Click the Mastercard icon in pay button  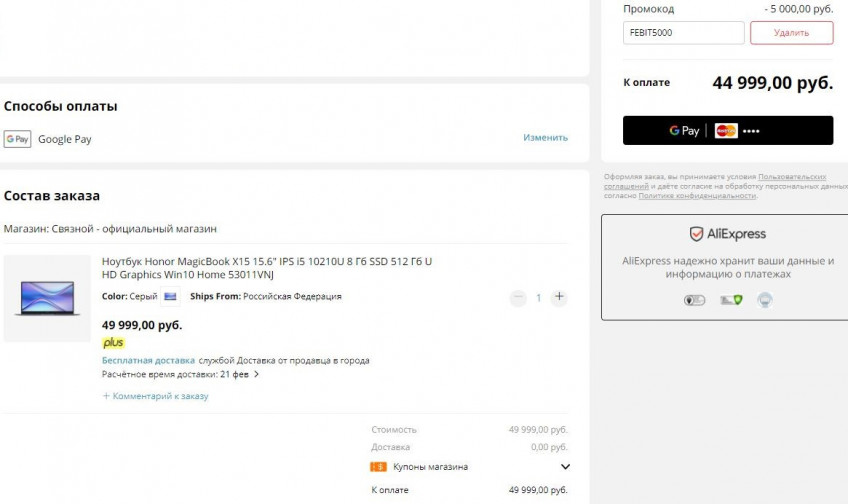(x=726, y=131)
